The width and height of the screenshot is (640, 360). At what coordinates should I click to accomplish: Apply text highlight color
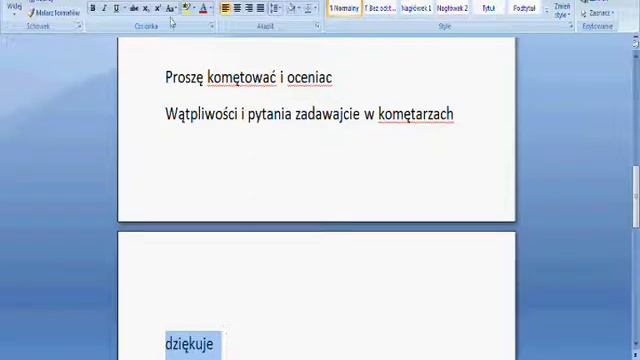click(186, 8)
